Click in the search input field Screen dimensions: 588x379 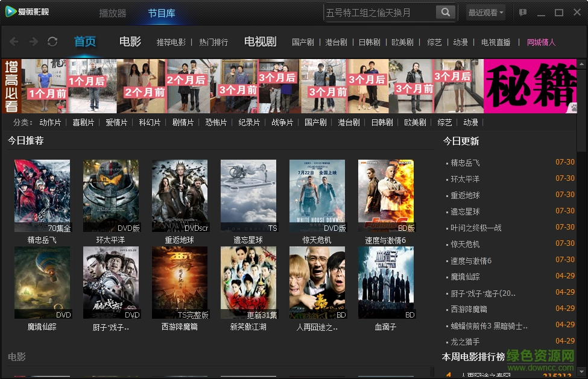coord(379,13)
